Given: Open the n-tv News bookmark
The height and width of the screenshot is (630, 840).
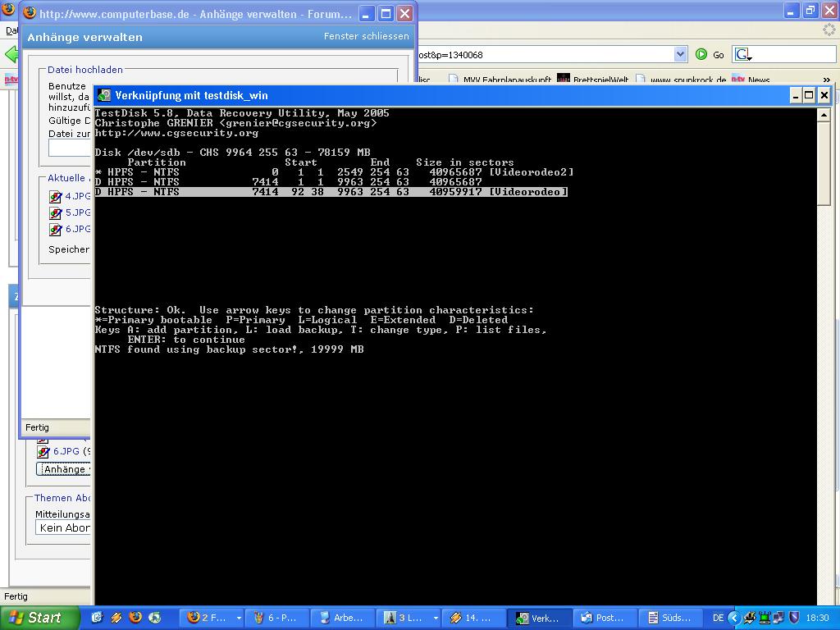Looking at the screenshot, I should click(x=751, y=80).
